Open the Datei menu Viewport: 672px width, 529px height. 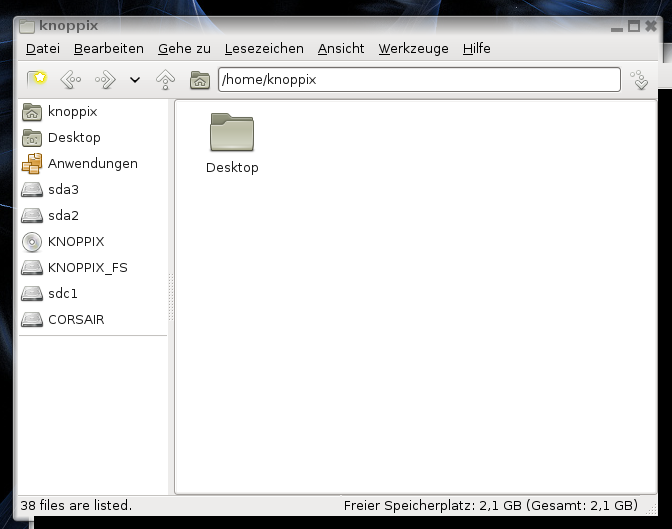click(x=43, y=48)
